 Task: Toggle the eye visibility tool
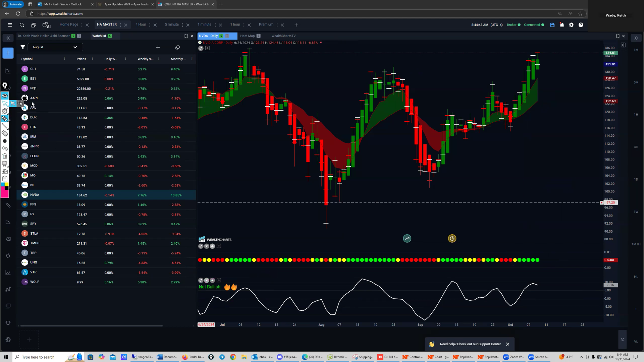pos(5,96)
